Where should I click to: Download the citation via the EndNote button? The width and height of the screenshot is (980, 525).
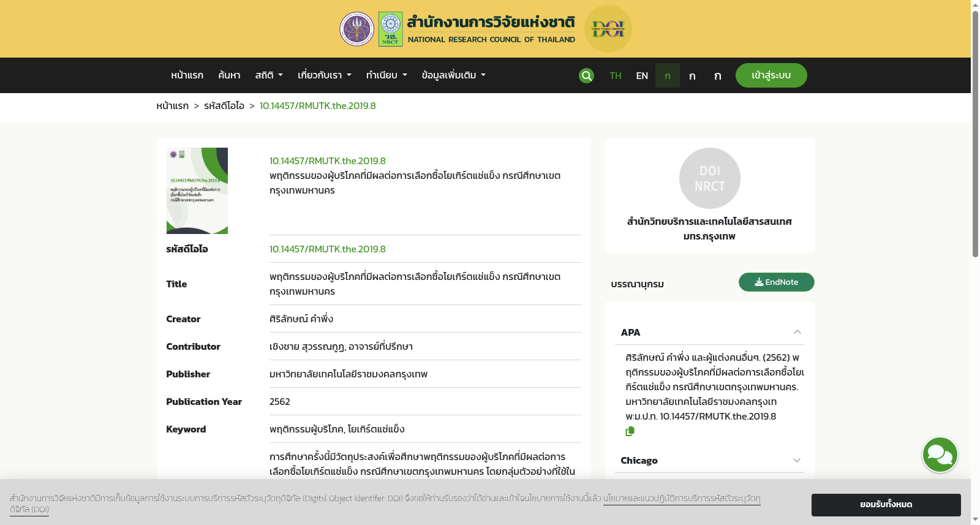pyautogui.click(x=776, y=282)
